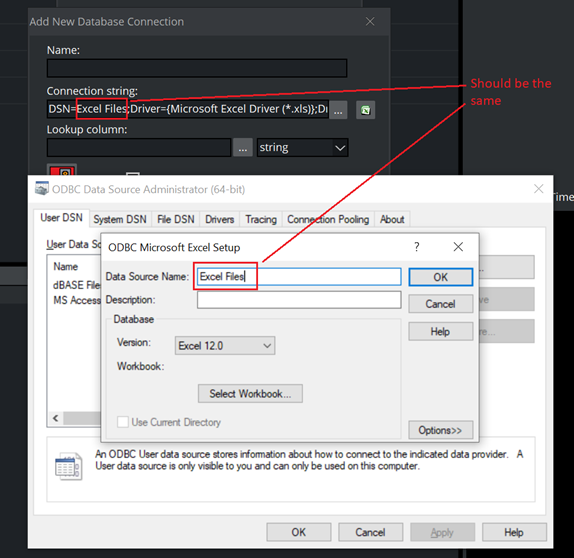
Task: Expand Options>> in Excel Setup
Action: coord(440,430)
